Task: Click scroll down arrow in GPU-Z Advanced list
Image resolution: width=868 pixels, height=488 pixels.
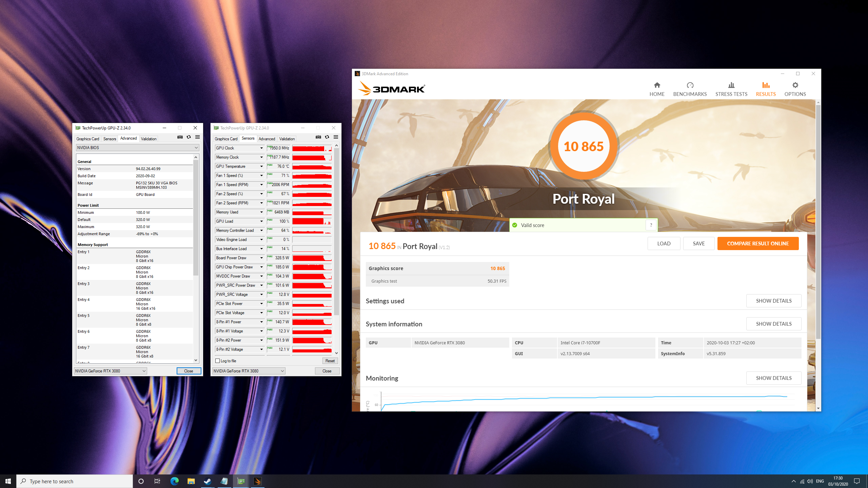Action: pyautogui.click(x=196, y=360)
